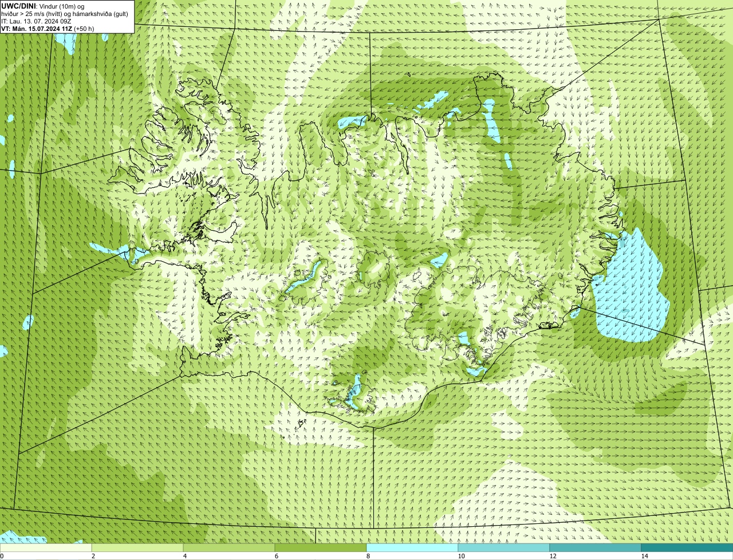Click the "IT: Lau. 13. 07. 2024 09Z" line
Viewport: 733px width, 560px height.
coord(36,21)
